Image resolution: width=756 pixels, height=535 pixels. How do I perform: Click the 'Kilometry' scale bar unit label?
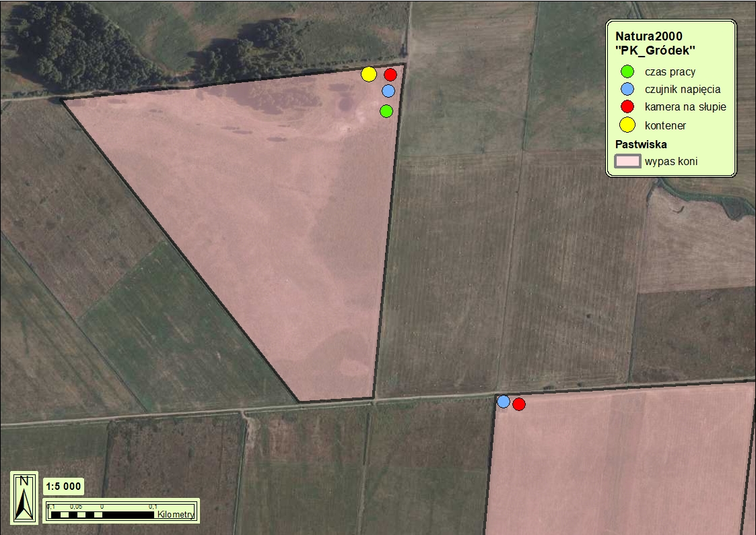[176, 515]
